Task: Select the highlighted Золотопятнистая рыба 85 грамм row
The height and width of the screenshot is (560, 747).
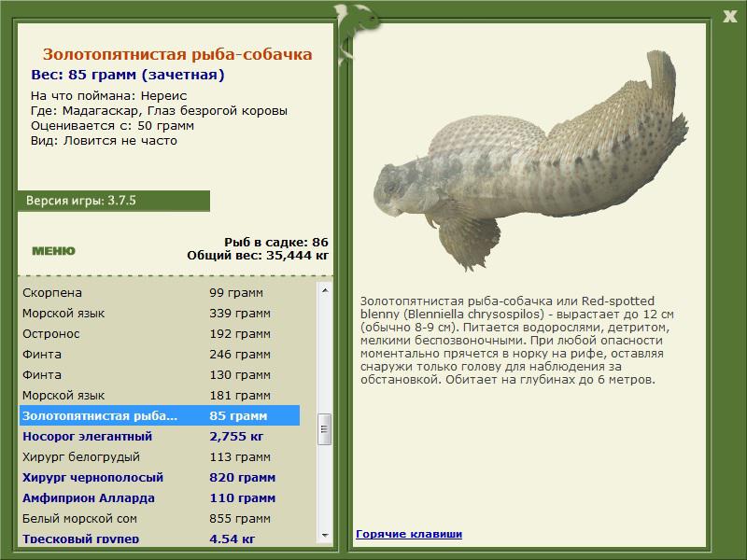Action: tap(160, 415)
